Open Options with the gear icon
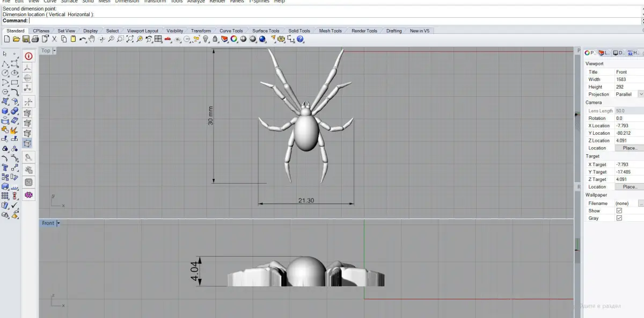The width and height of the screenshot is (644, 318). coord(281,39)
